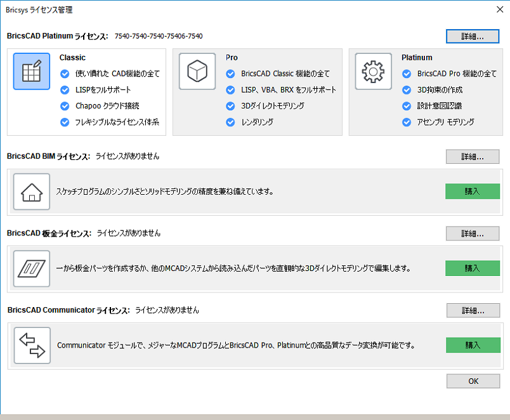This screenshot has height=420, width=510.
Task: Open details for BricsCAD Communicator license
Action: (x=473, y=311)
